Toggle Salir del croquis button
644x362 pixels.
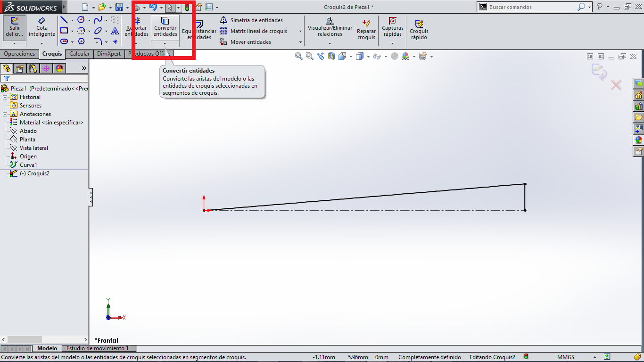click(15, 27)
